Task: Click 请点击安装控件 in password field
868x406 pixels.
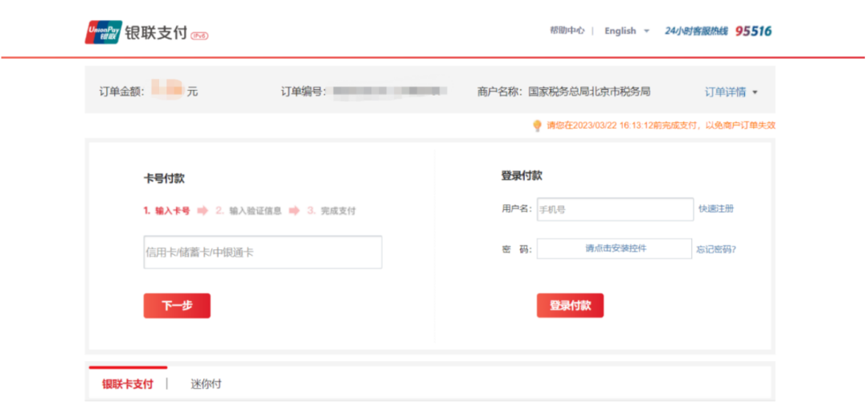Action: click(x=615, y=249)
